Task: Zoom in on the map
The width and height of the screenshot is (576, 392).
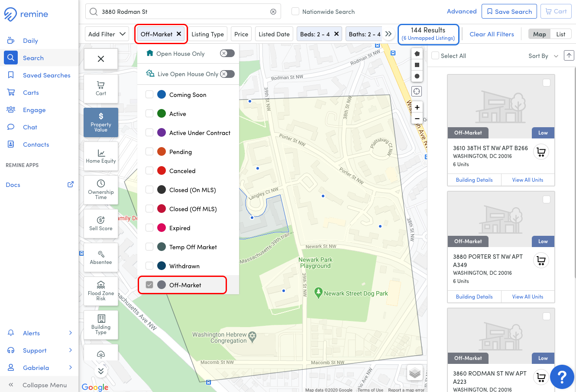Action: pyautogui.click(x=417, y=107)
